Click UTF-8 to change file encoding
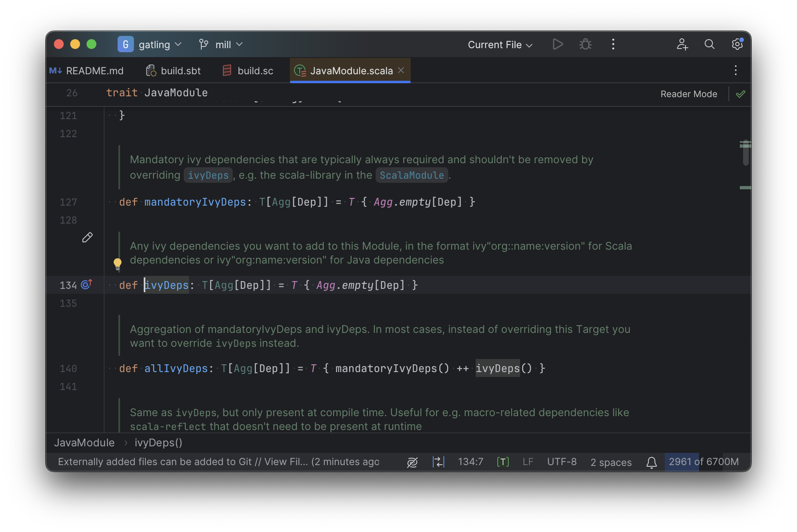797x532 pixels. (x=561, y=462)
